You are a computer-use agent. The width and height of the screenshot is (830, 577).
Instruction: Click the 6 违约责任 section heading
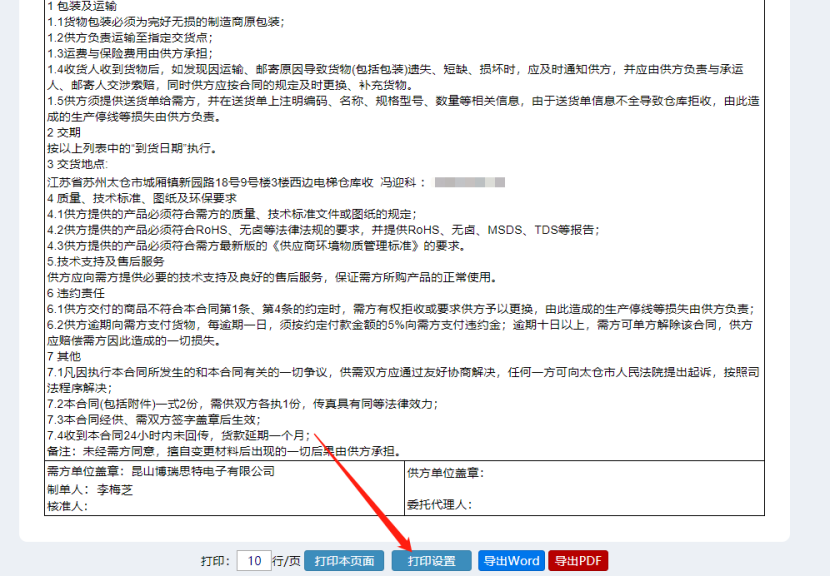[77, 293]
